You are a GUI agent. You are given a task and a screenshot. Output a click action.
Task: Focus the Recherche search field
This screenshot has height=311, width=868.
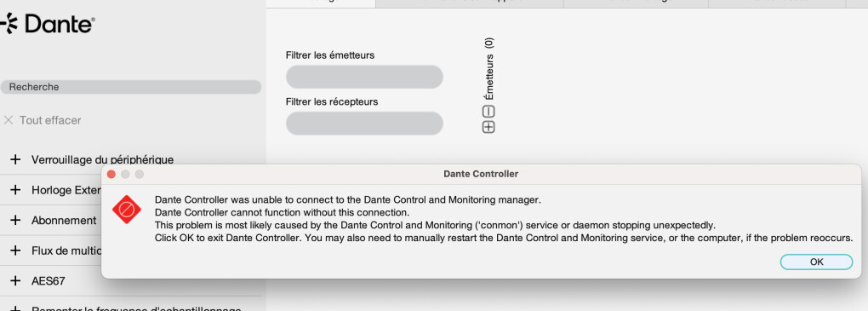(131, 87)
